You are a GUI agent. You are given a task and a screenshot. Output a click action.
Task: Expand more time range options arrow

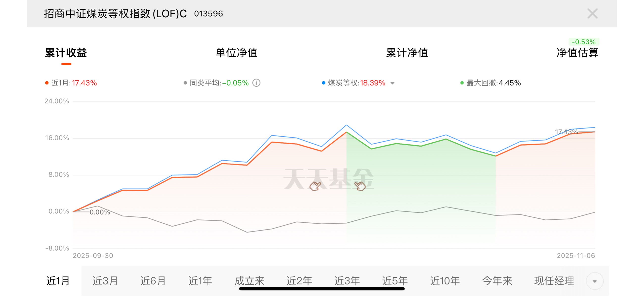point(594,281)
